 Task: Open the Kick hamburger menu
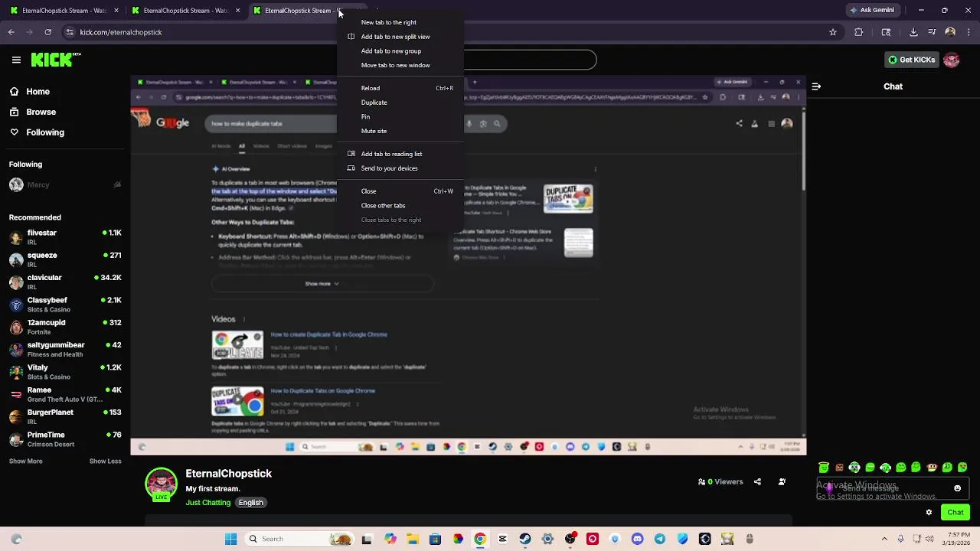coord(16,60)
